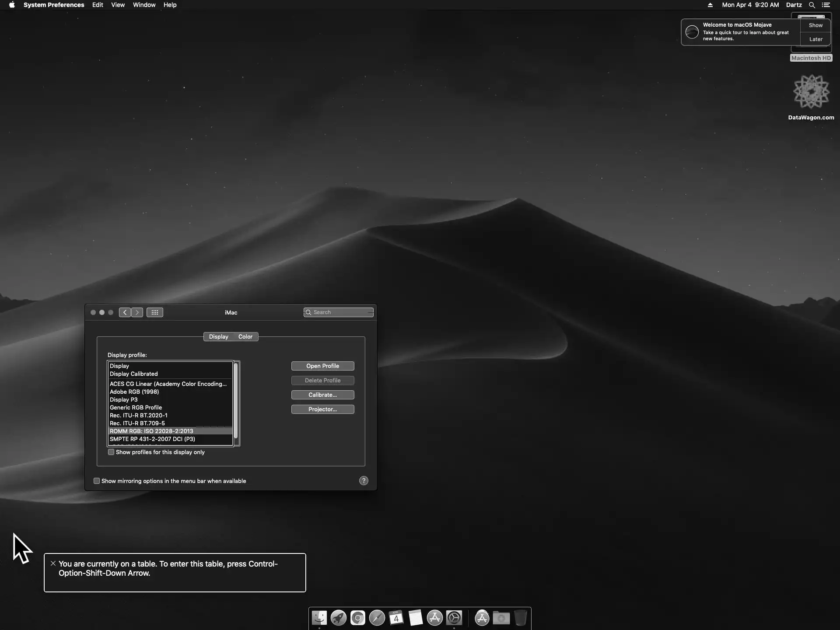Open Notification Center list icon
Image resolution: width=840 pixels, height=630 pixels.
point(826,5)
